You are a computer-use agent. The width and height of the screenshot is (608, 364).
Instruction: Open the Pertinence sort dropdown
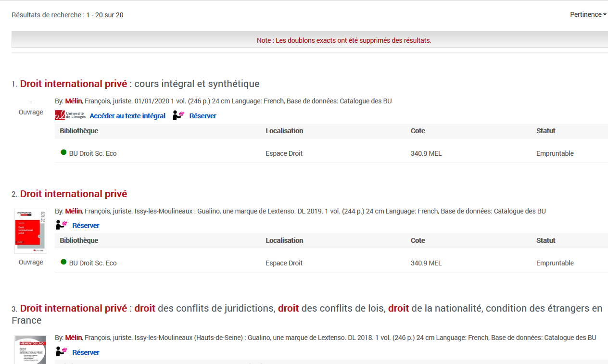pos(588,14)
